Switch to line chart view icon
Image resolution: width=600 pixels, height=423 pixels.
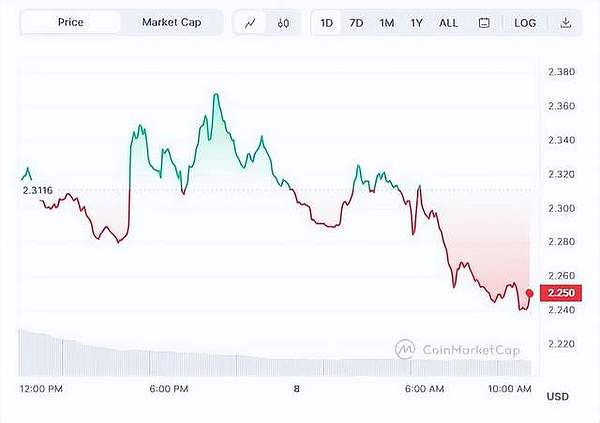click(x=251, y=22)
